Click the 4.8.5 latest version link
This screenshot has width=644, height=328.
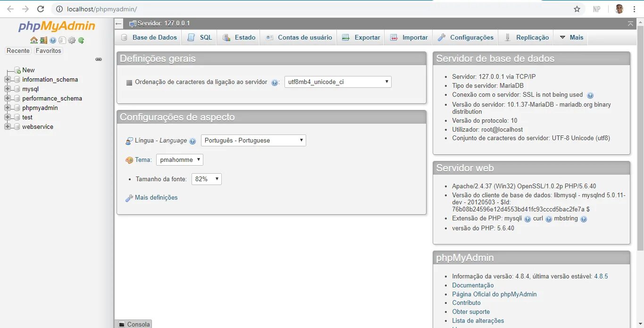pos(601,276)
